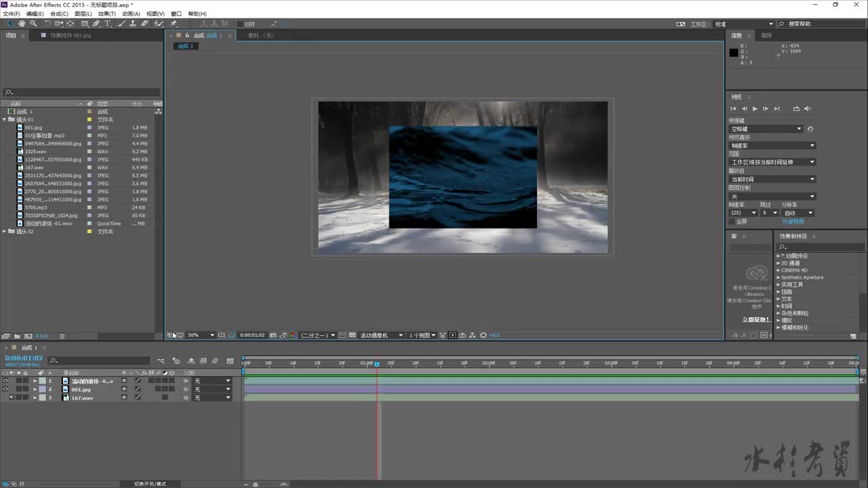Open the resolution (二分之一) dropdown
Screen dimensions: 868x488
318,335
